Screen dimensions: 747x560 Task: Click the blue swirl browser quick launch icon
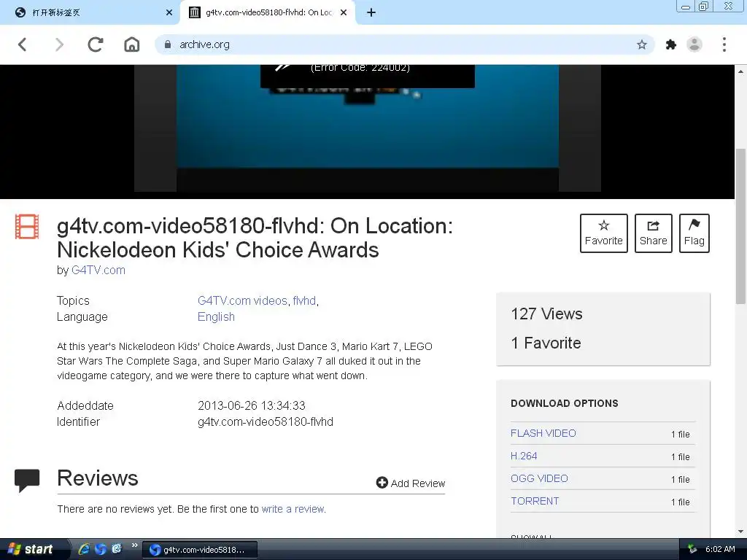click(x=100, y=549)
